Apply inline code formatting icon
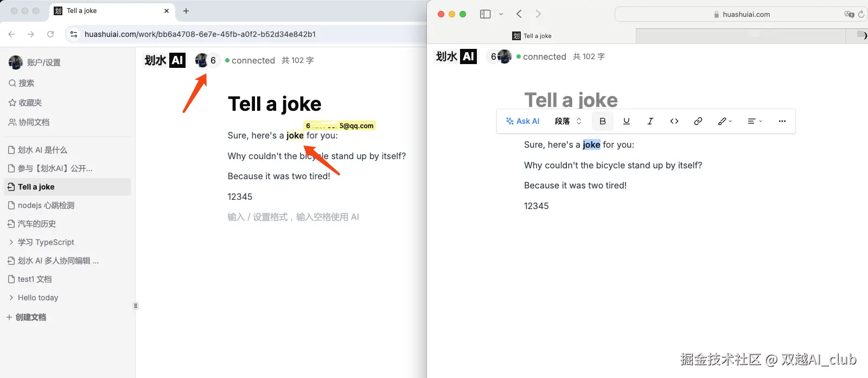This screenshot has width=868, height=378. [x=674, y=121]
